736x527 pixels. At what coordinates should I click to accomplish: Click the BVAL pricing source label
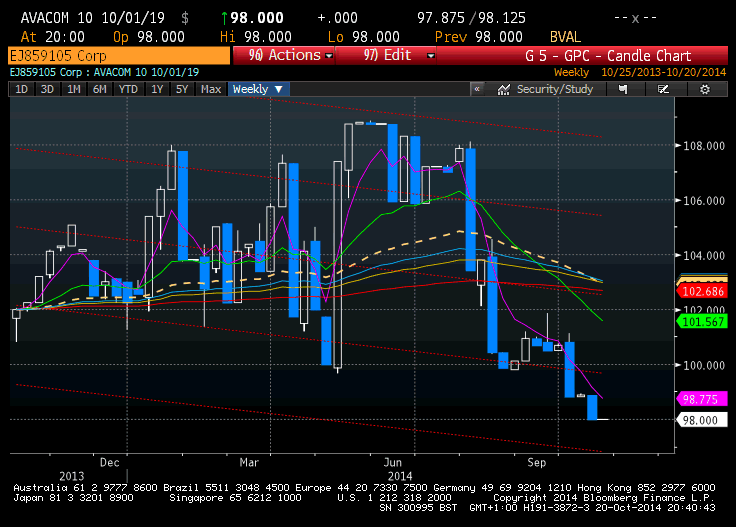tap(565, 37)
